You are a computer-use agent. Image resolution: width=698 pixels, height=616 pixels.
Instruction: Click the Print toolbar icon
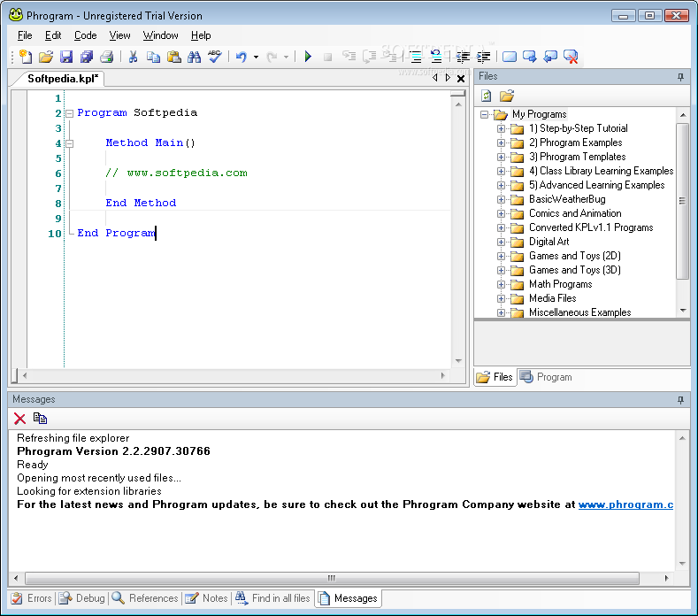[107, 57]
